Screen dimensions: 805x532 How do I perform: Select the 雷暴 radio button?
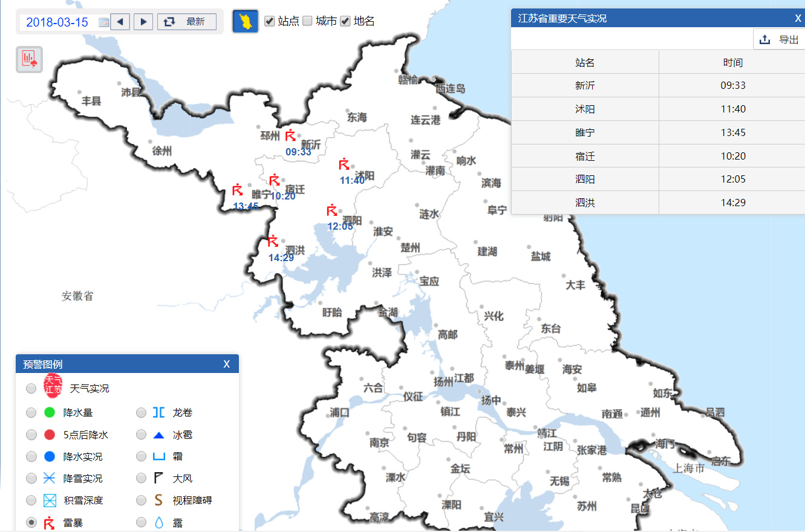tap(31, 522)
